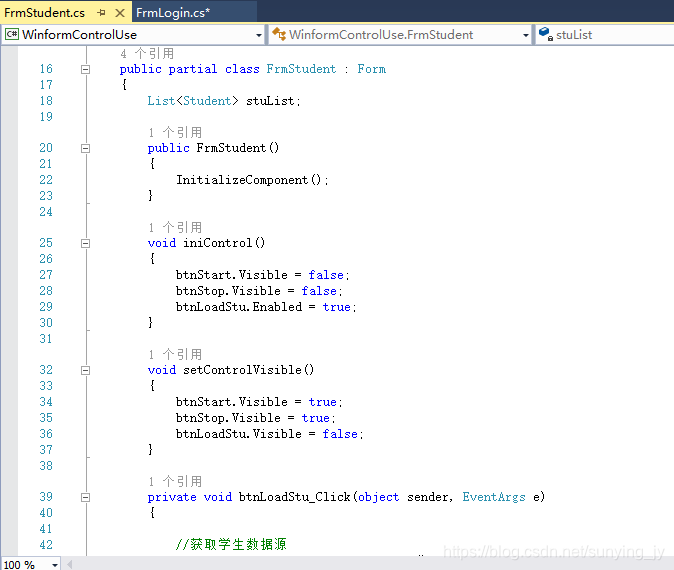This screenshot has width=674, height=570.
Task: Click line number 27
Action: (x=46, y=275)
